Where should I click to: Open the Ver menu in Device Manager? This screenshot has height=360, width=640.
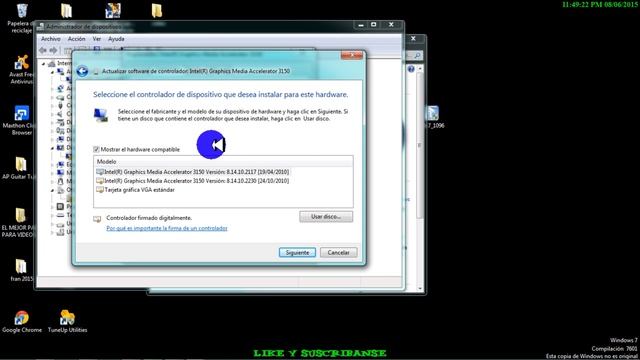point(97,39)
